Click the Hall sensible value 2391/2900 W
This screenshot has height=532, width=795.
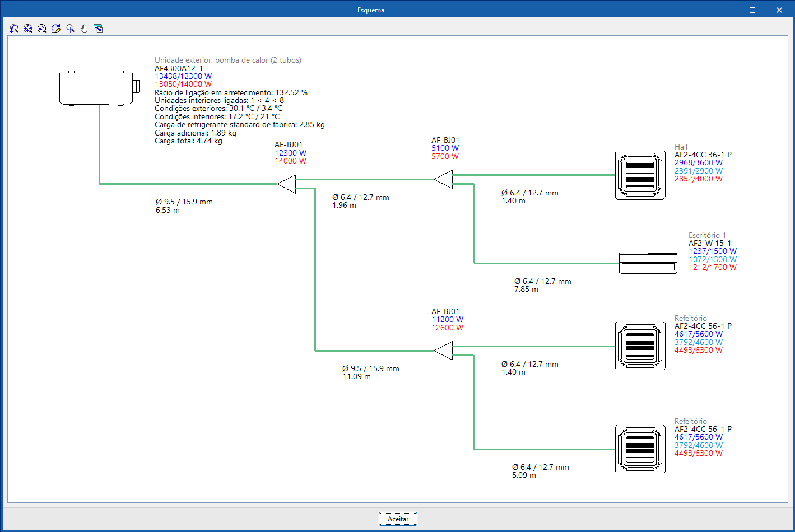click(699, 171)
